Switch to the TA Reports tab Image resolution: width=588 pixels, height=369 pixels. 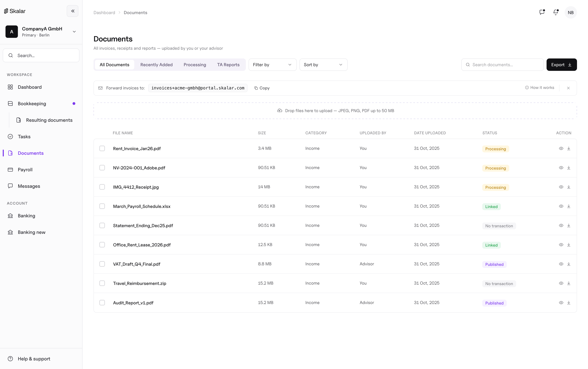[x=228, y=65]
